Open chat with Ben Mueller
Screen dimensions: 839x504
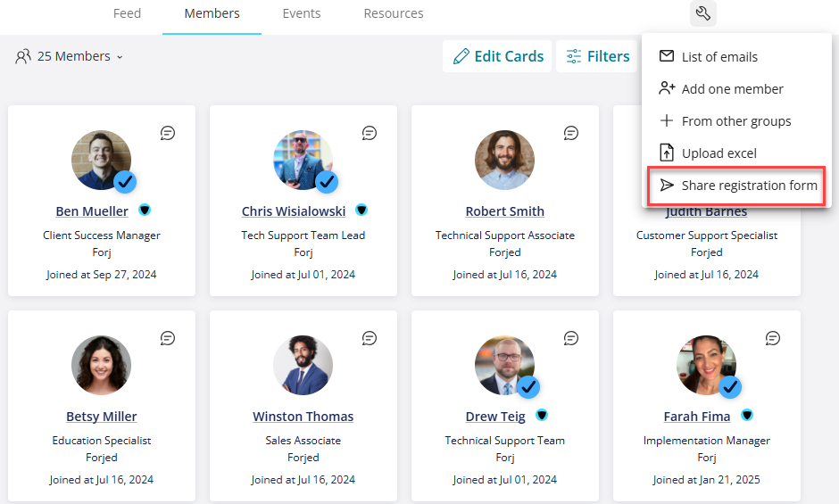coord(168,133)
